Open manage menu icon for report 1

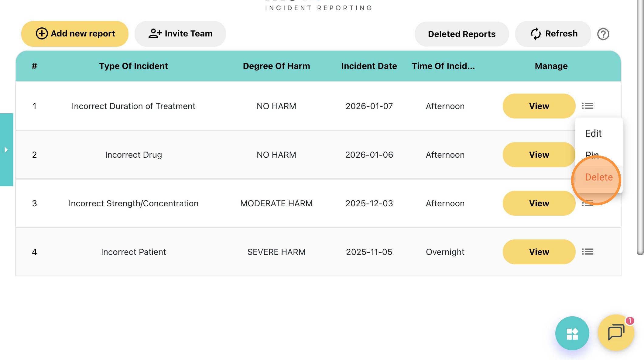587,106
